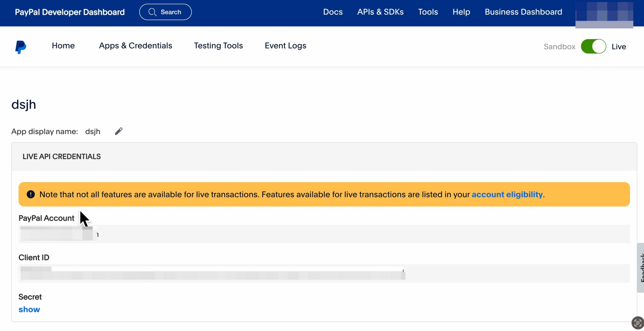Switch to Apps & Credentials tab

coord(135,46)
